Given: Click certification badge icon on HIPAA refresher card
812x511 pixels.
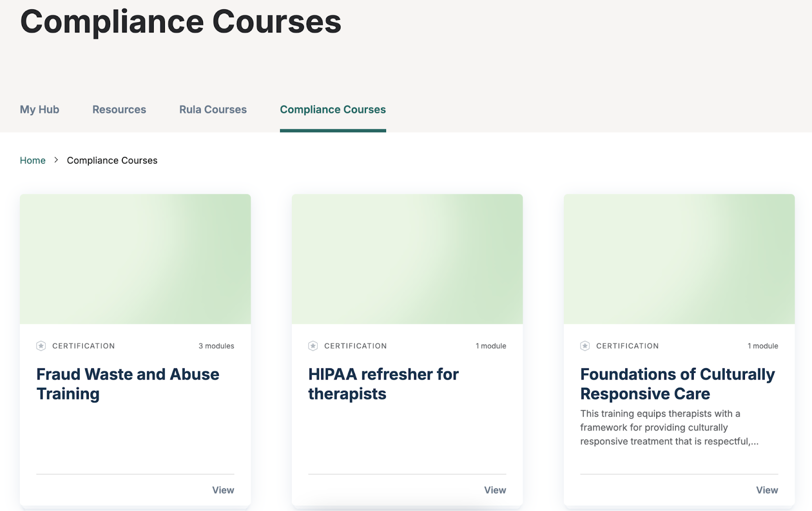Looking at the screenshot, I should (x=313, y=346).
